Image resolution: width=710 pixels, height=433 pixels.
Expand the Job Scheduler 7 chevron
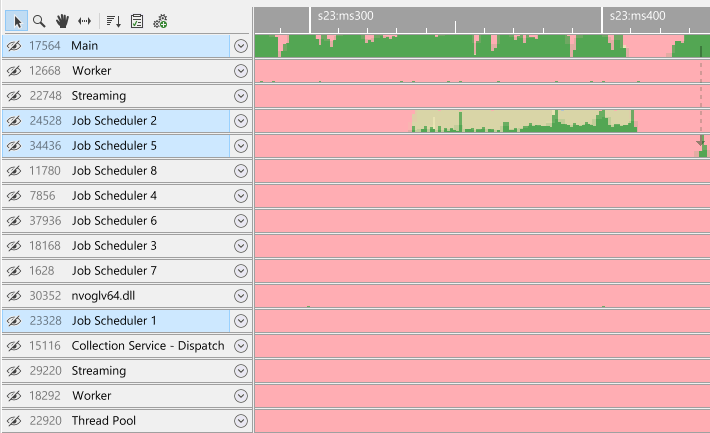point(241,271)
